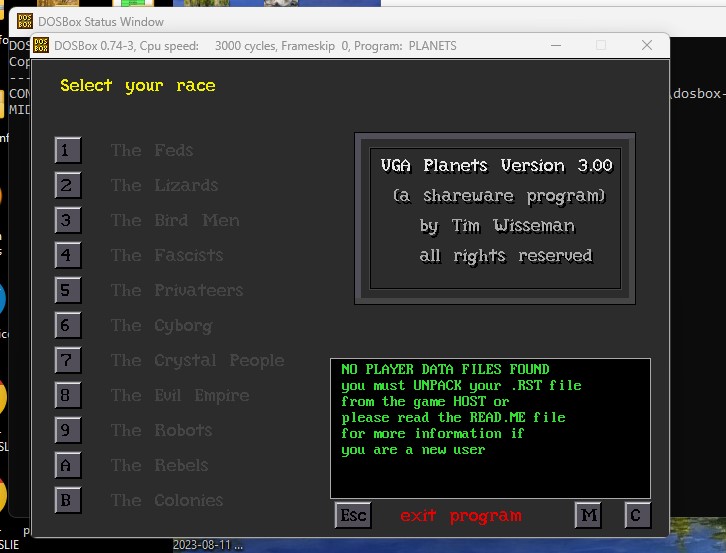The width and height of the screenshot is (726, 553).
Task: Select race button 5 for The Privateers
Action: coord(68,290)
